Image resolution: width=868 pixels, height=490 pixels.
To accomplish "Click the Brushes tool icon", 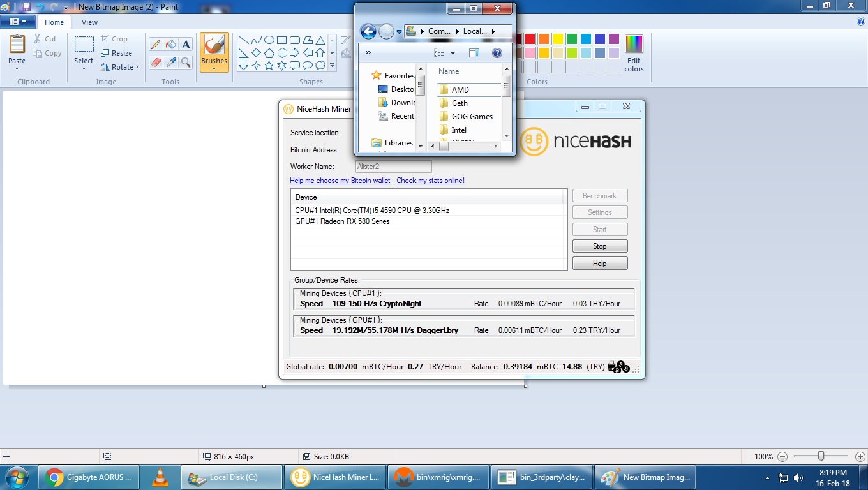I will point(214,44).
